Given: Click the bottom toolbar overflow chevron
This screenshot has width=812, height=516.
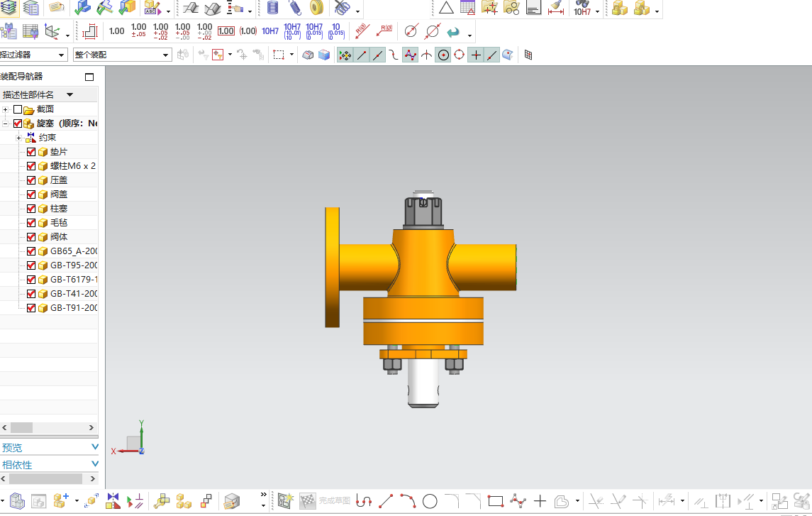Looking at the screenshot, I should [x=264, y=495].
